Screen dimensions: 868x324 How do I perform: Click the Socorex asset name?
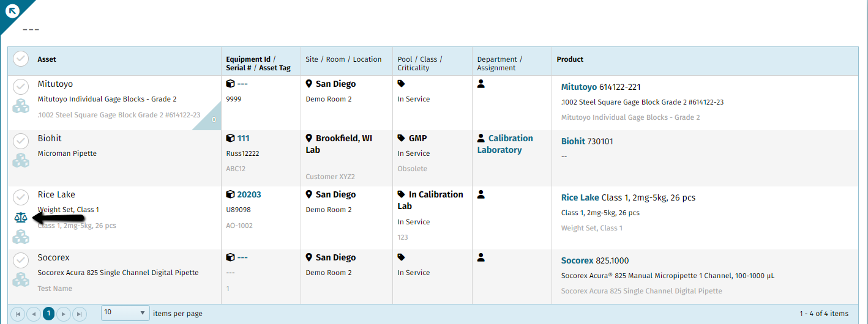54,257
